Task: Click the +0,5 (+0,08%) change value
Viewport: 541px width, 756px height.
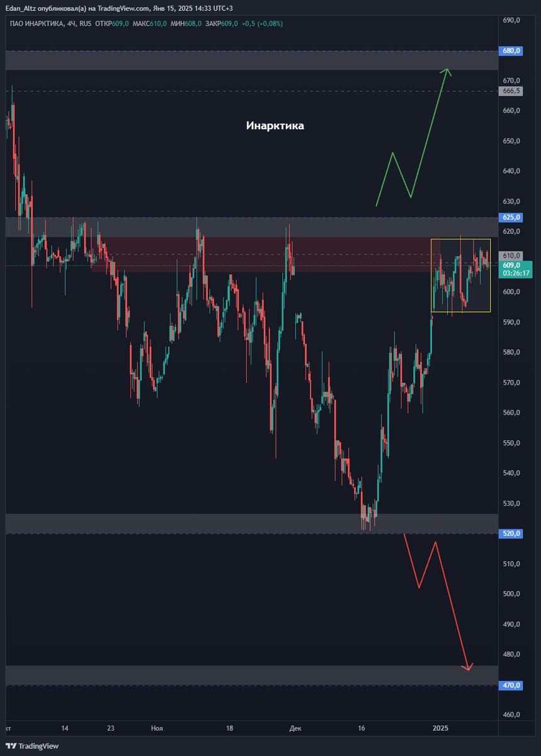Action: pyautogui.click(x=262, y=23)
